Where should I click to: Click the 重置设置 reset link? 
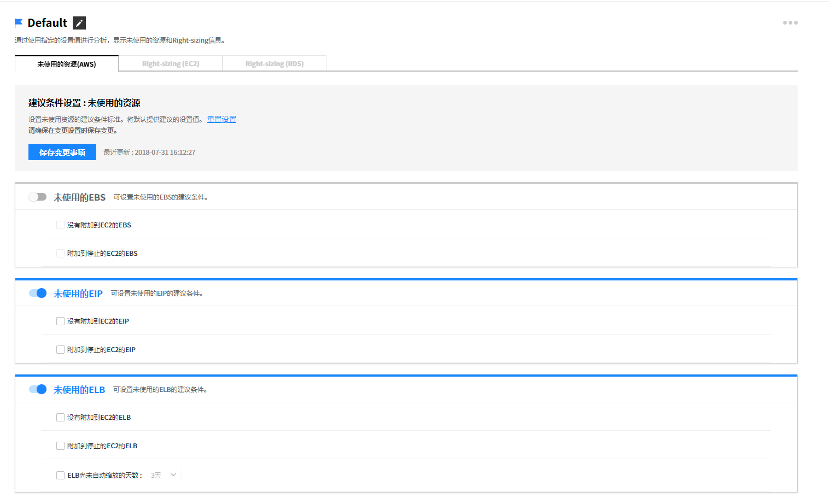221,119
